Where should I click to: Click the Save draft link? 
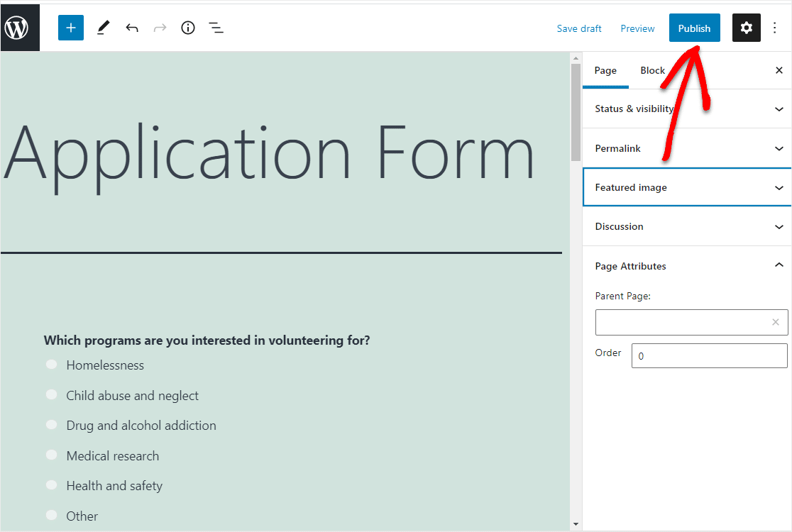point(579,28)
